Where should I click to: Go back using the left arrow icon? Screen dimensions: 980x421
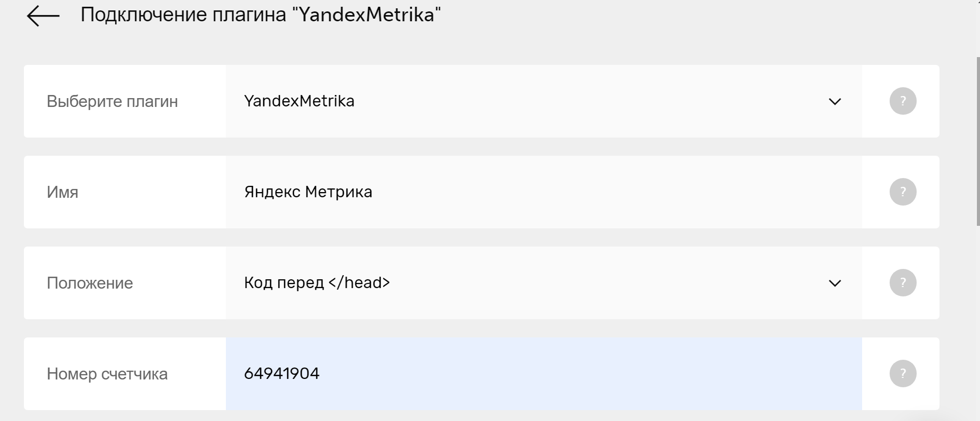point(43,16)
